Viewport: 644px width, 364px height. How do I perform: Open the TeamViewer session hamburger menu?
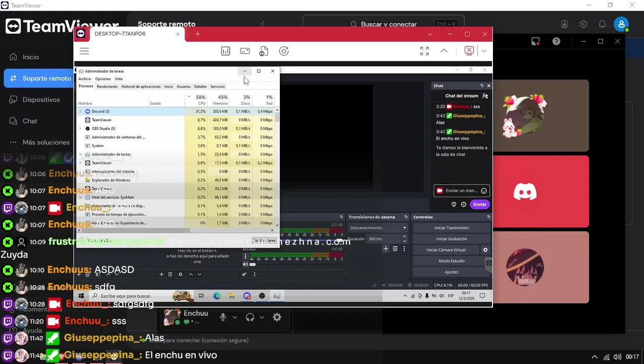84,51
